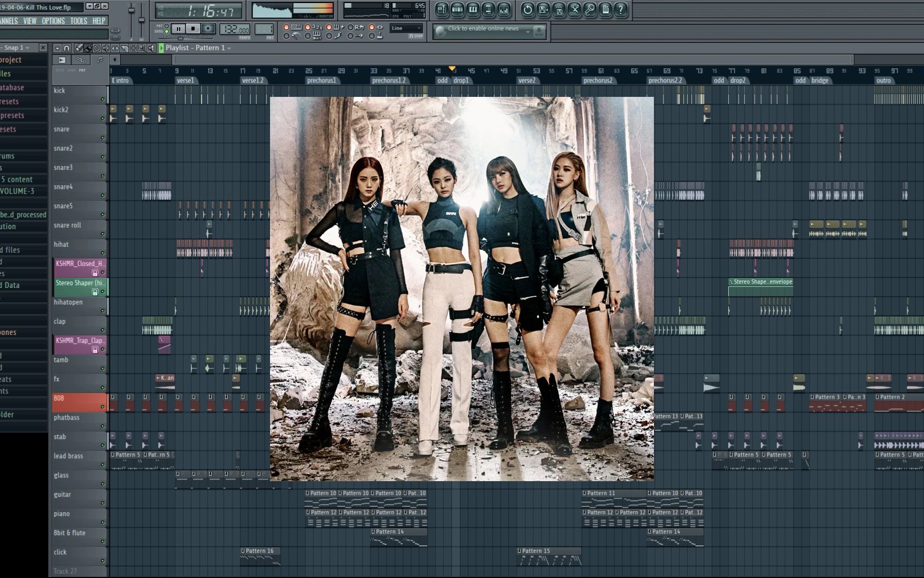924x578 pixels.
Task: Open the project info page icon
Action: (605, 9)
